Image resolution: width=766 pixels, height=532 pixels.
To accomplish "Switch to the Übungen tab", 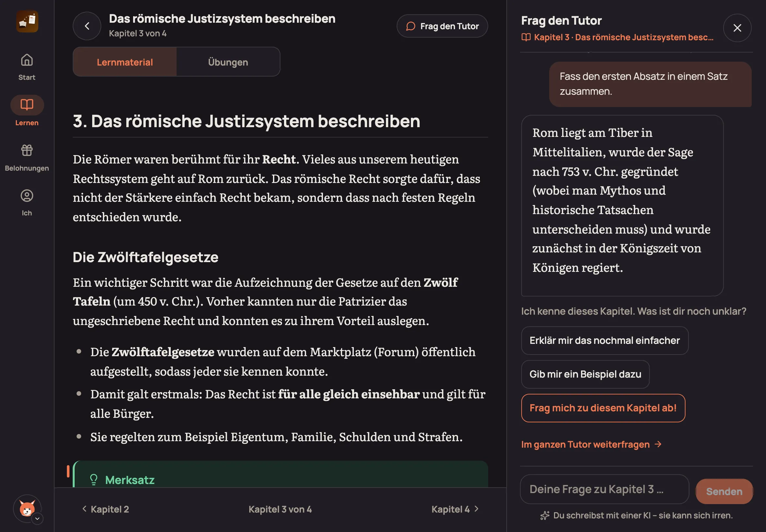I will (228, 62).
